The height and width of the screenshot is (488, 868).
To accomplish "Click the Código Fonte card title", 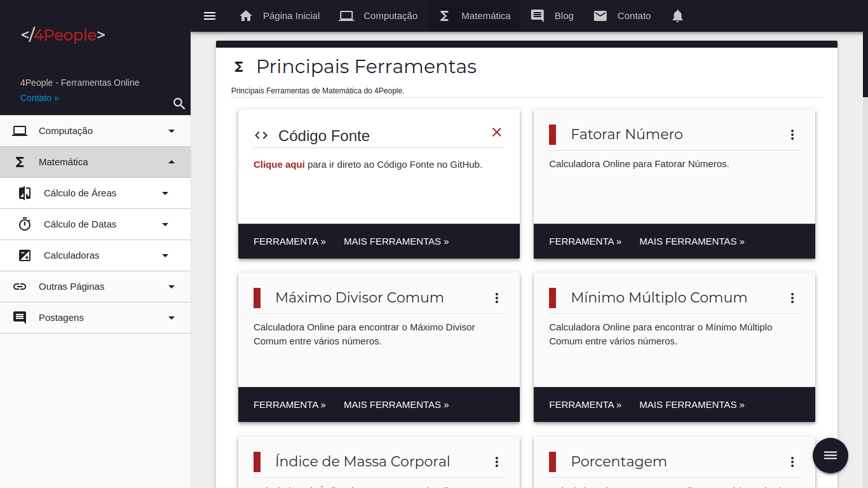I will pos(324,136).
